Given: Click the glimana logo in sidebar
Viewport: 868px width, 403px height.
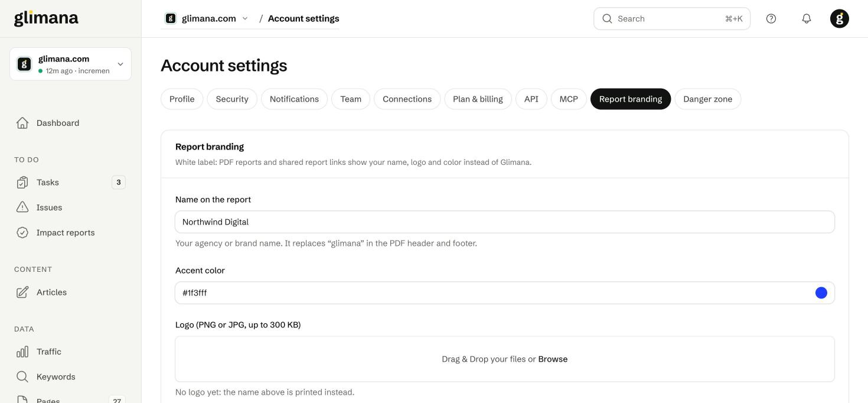Looking at the screenshot, I should point(46,18).
